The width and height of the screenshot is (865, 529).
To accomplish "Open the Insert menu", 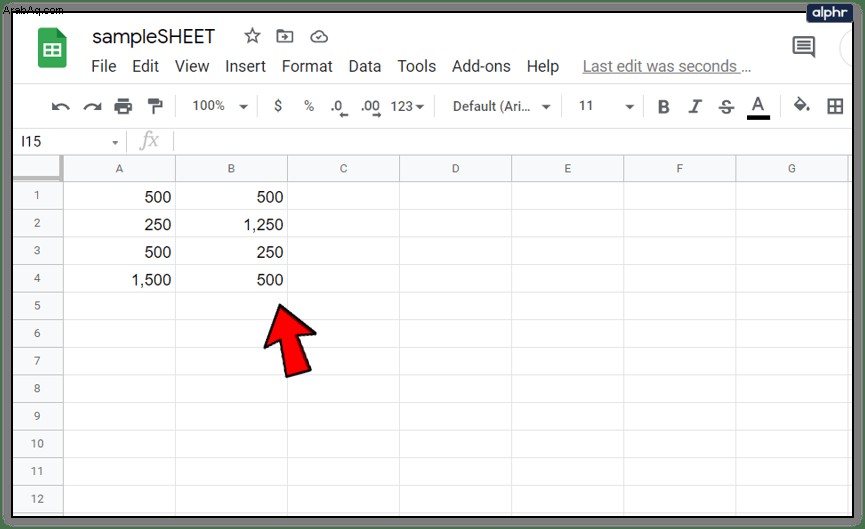I will (x=245, y=66).
